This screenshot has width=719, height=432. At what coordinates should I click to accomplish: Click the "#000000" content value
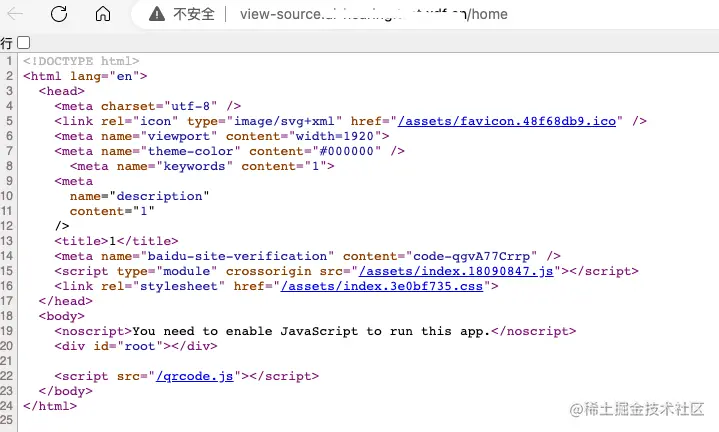tap(347, 151)
